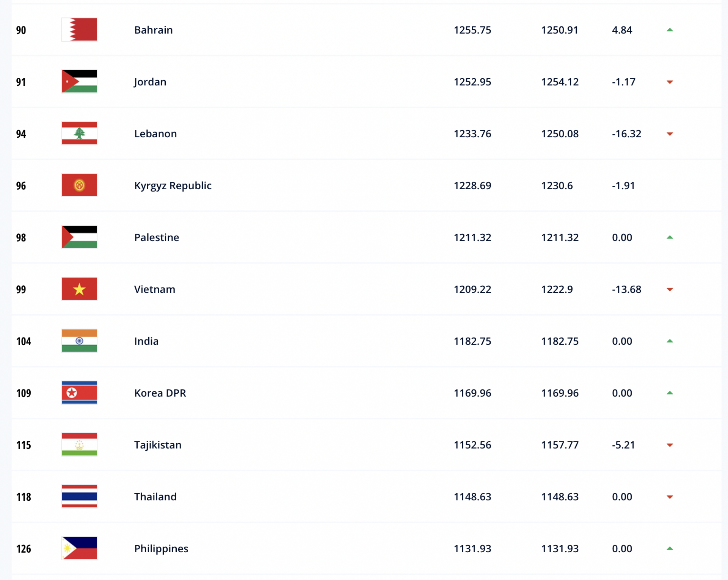Screen dimensions: 728x580
Task: Open the Tajikistan team link
Action: pos(158,445)
